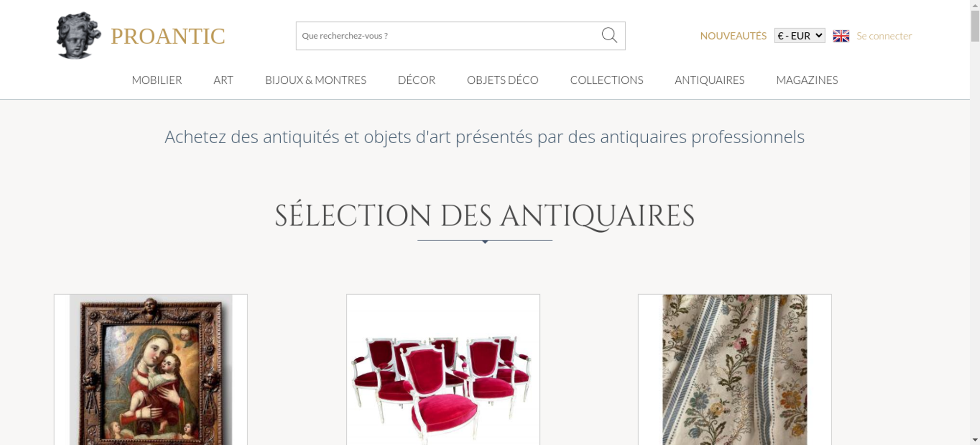Open the ANTIQUAIRES menu
980x445 pixels.
tap(710, 80)
